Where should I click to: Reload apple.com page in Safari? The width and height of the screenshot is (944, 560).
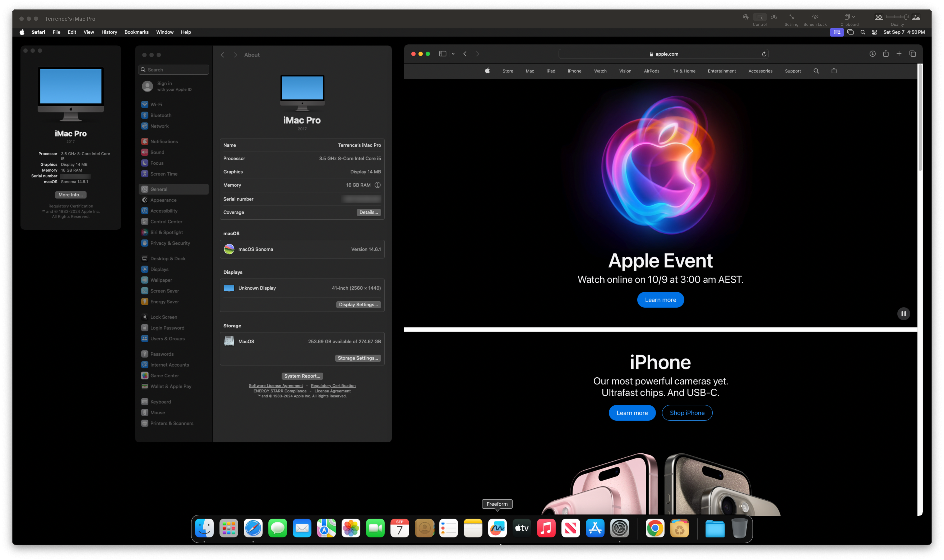point(764,54)
